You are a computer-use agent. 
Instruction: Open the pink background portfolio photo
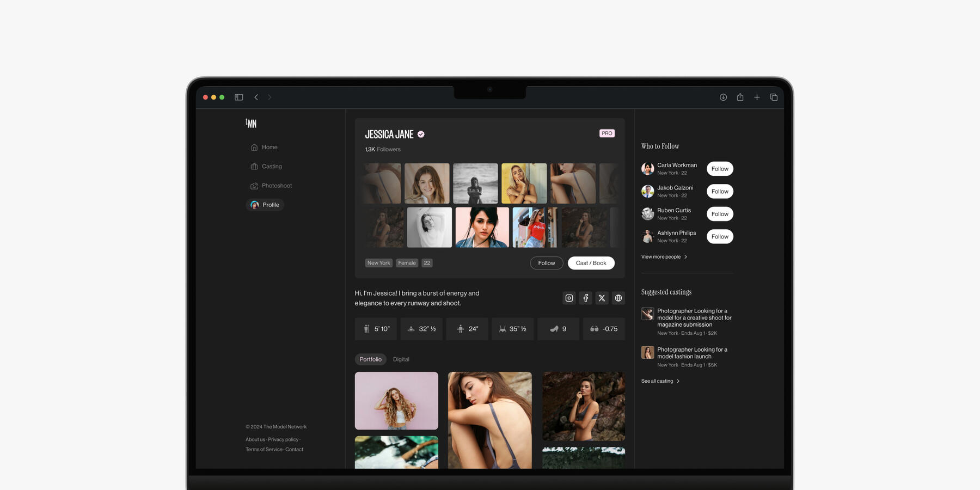396,401
